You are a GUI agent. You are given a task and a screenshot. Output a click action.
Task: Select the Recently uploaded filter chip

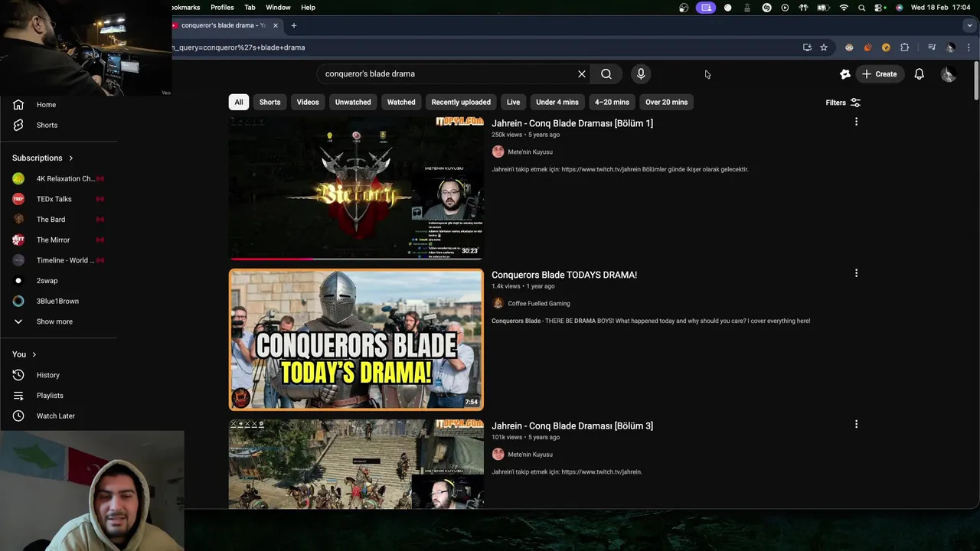(x=461, y=102)
